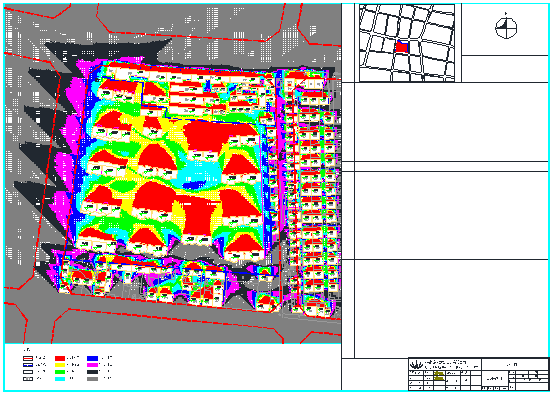Select the blue-line boundary legend symbol
553x395 pixels.
[x=28, y=365]
